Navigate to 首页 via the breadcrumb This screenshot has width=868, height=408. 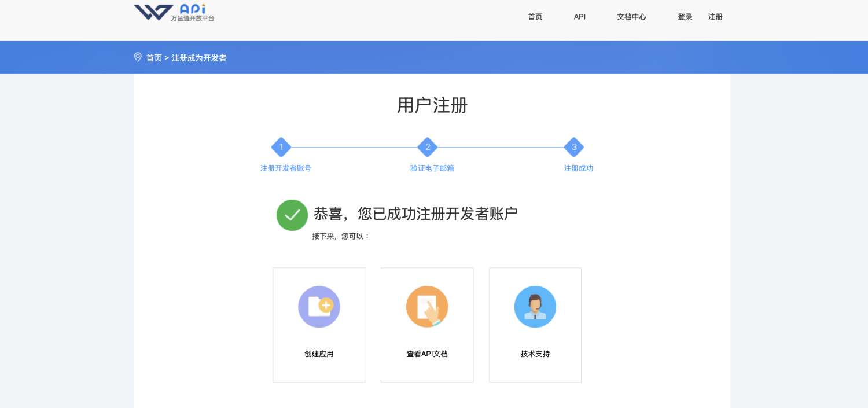pos(154,58)
